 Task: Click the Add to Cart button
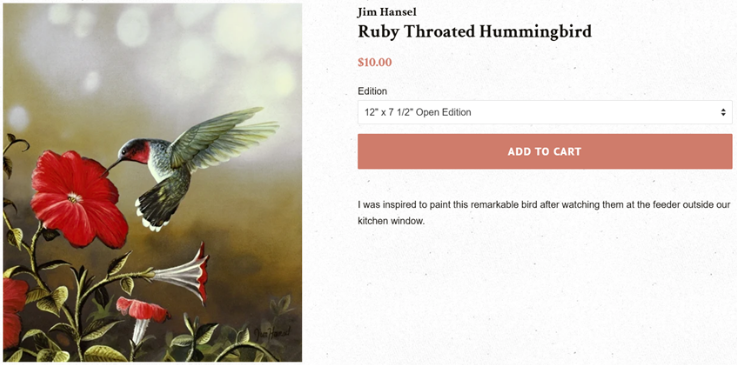[545, 151]
